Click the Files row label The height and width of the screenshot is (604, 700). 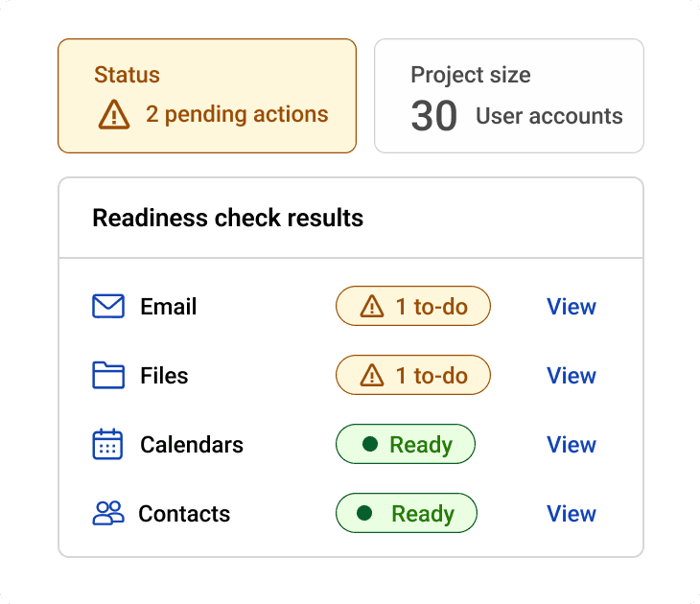(x=164, y=375)
